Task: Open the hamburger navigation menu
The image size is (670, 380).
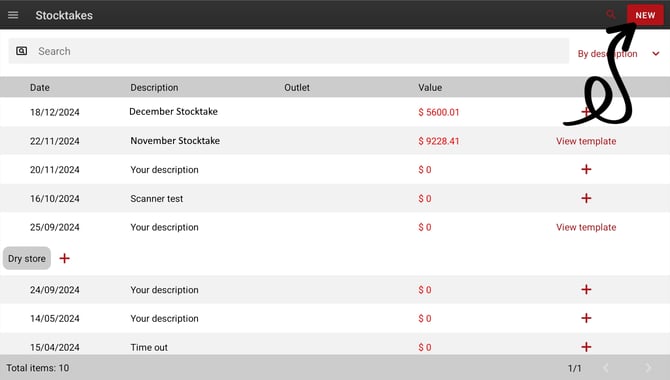Action: 13,15
